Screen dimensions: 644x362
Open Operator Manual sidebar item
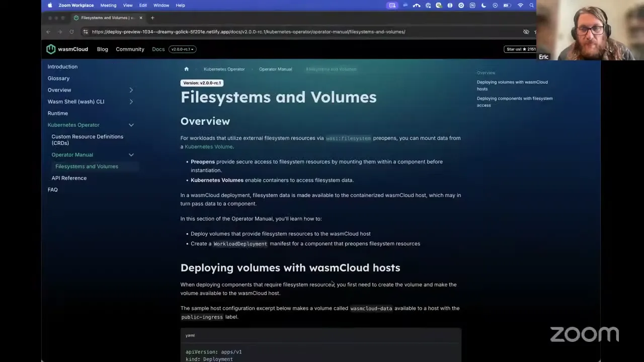pos(72,155)
